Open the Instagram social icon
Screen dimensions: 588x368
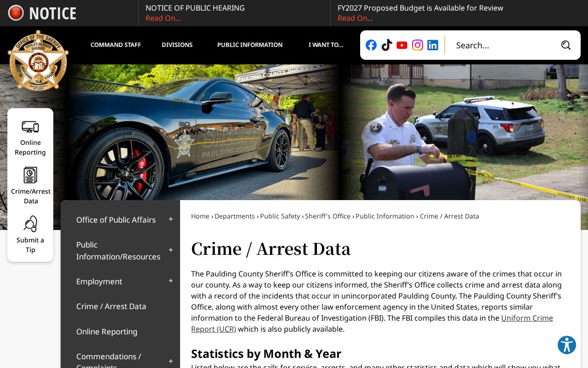pyautogui.click(x=418, y=45)
